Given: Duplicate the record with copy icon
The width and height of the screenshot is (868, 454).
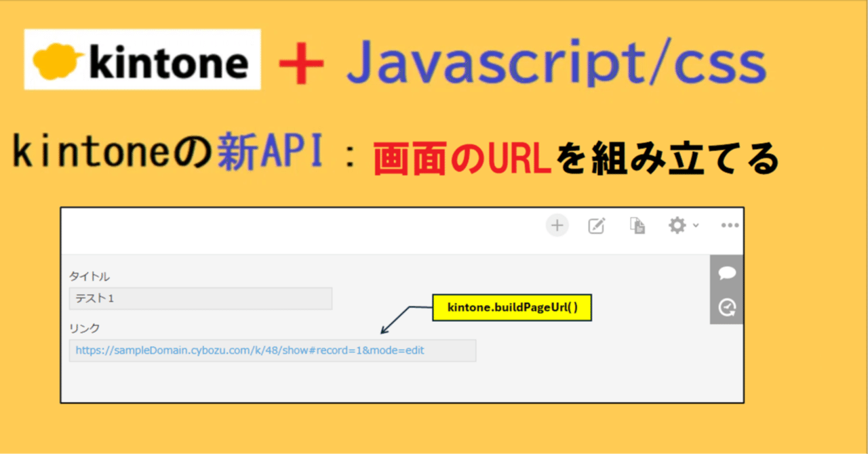Looking at the screenshot, I should click(x=637, y=226).
